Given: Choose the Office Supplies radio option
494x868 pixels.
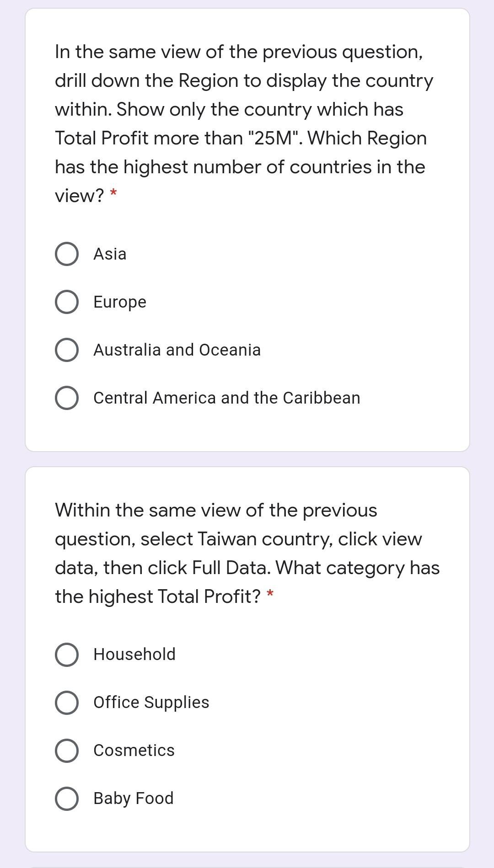Looking at the screenshot, I should [67, 703].
